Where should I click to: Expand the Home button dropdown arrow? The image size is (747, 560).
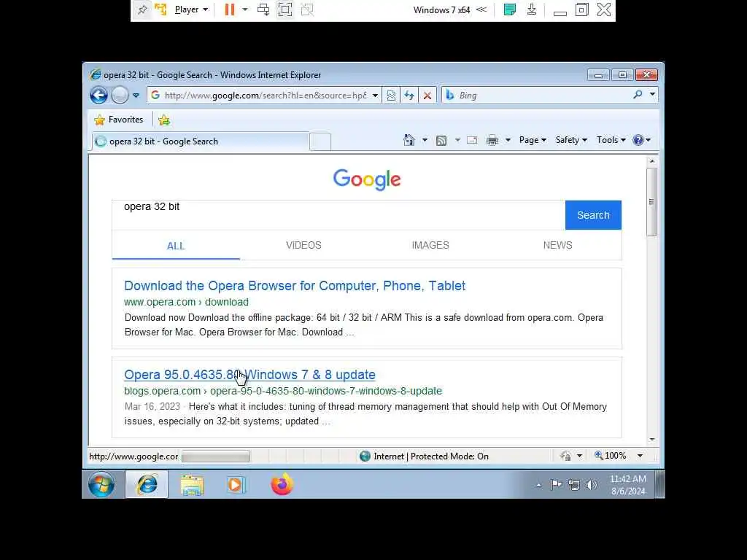pos(425,140)
